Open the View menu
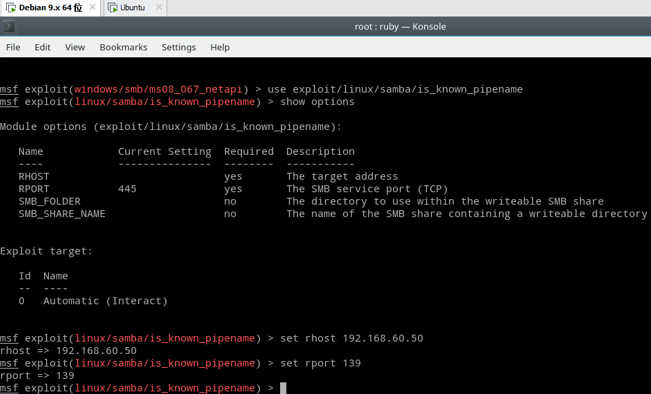The width and height of the screenshot is (651, 394). click(75, 47)
